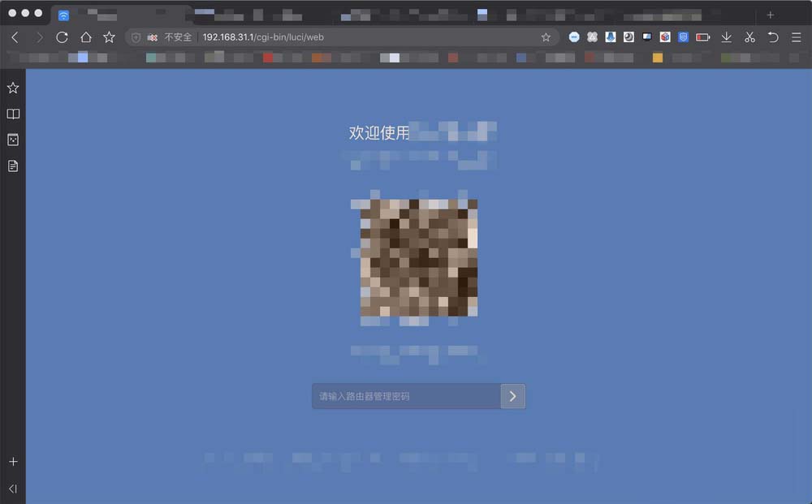
Task: Open the blue trapezoid extension icon
Action: pos(611,37)
